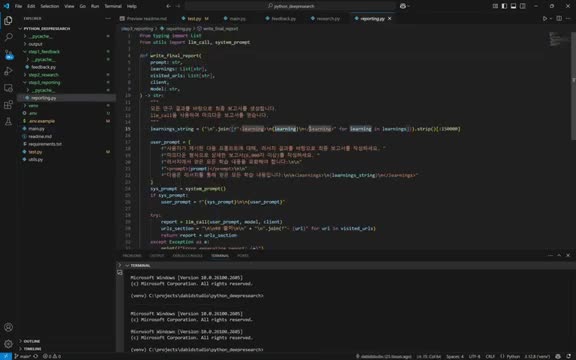This screenshot has height=360, width=576.
Task: Open the Search view in activity bar
Action: [8, 37]
